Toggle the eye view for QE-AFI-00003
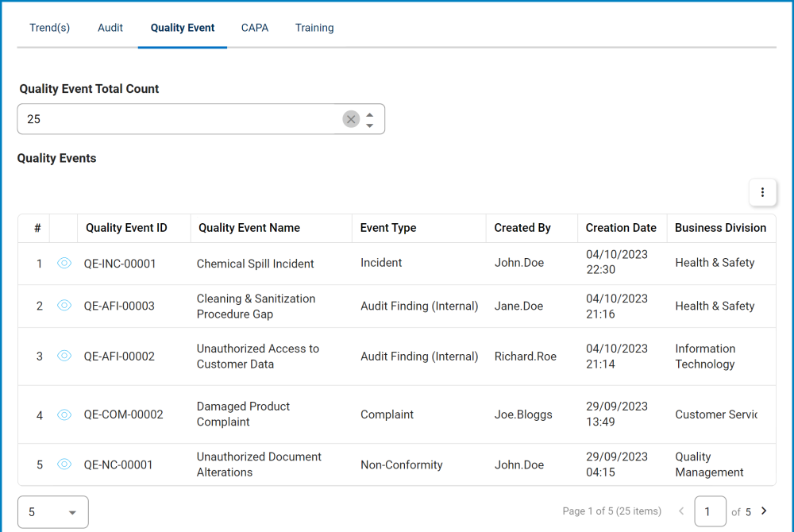Screen dimensions: 794x532 (64, 306)
